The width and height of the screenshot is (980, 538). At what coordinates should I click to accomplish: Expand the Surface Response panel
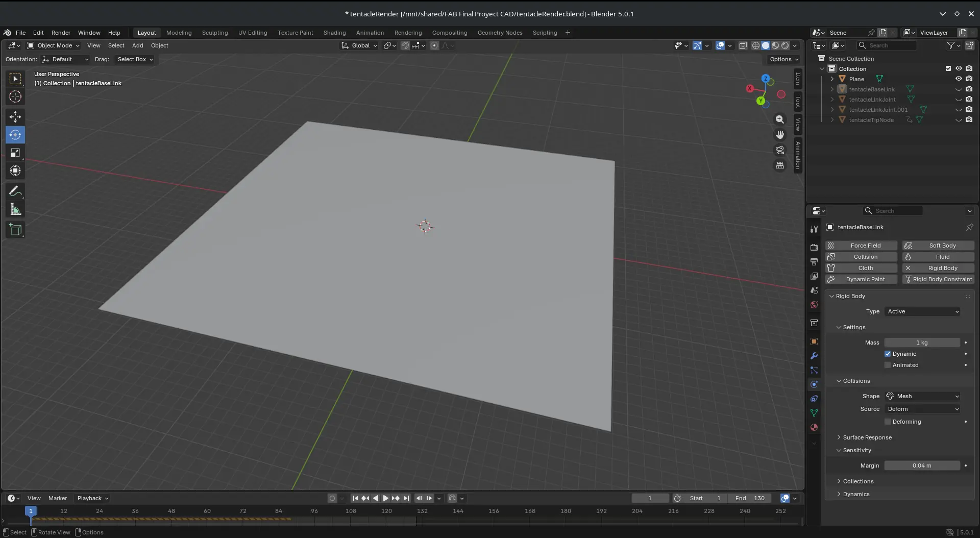[x=867, y=437]
